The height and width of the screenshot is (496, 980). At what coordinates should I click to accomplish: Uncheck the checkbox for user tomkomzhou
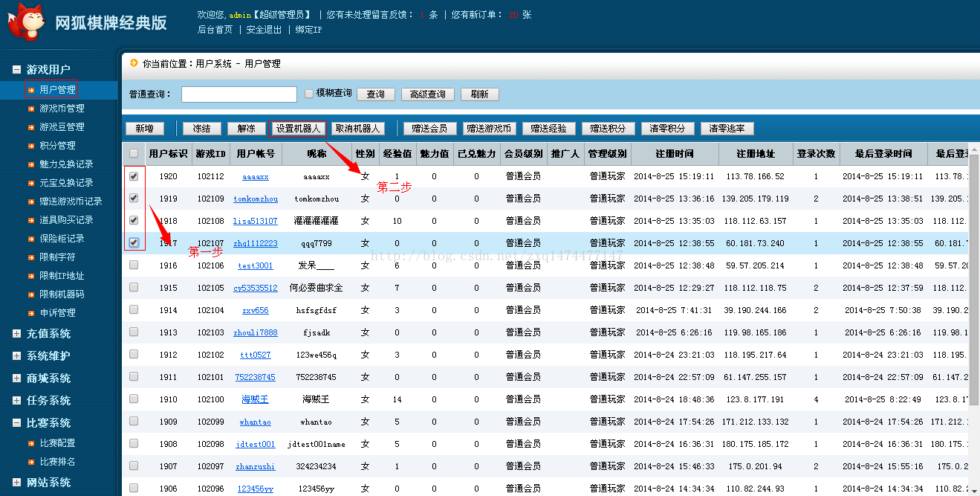coord(134,199)
